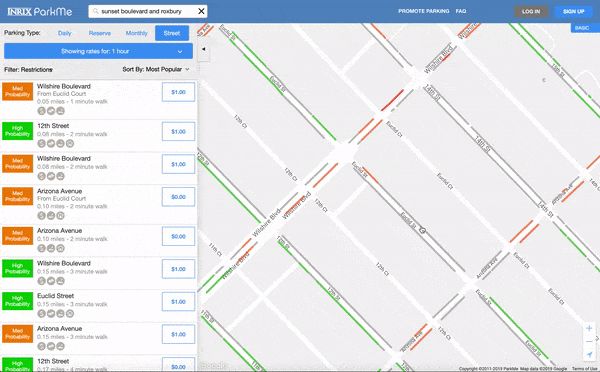The width and height of the screenshot is (600, 372).
Task: Click the house icon in 12th Street 0.08 miles row
Action: click(70, 144)
